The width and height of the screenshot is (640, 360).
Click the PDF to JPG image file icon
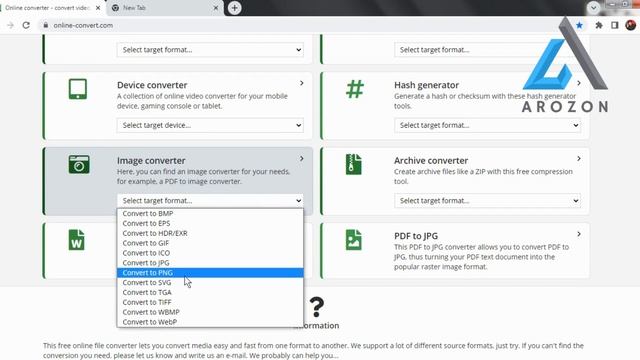click(x=353, y=240)
